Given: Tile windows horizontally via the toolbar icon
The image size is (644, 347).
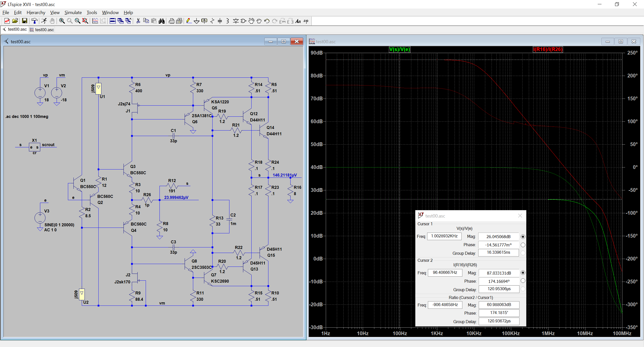Looking at the screenshot, I should tap(113, 21).
